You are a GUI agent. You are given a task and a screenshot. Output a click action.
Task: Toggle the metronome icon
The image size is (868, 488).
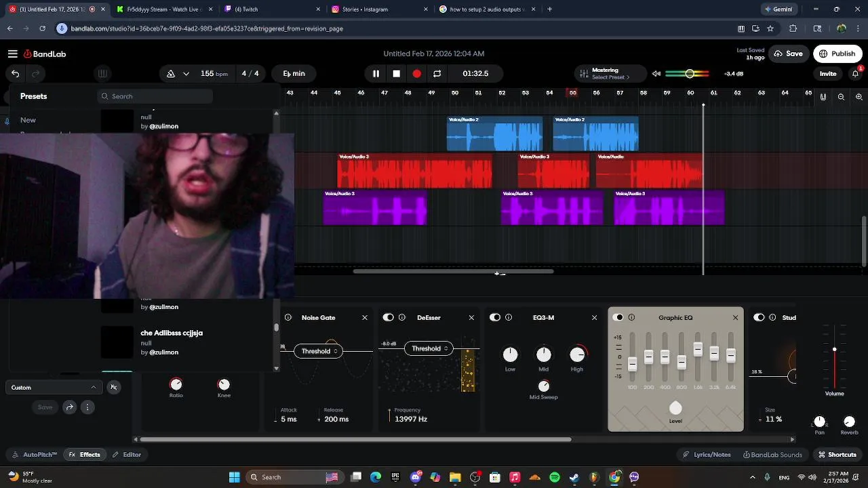(x=171, y=73)
